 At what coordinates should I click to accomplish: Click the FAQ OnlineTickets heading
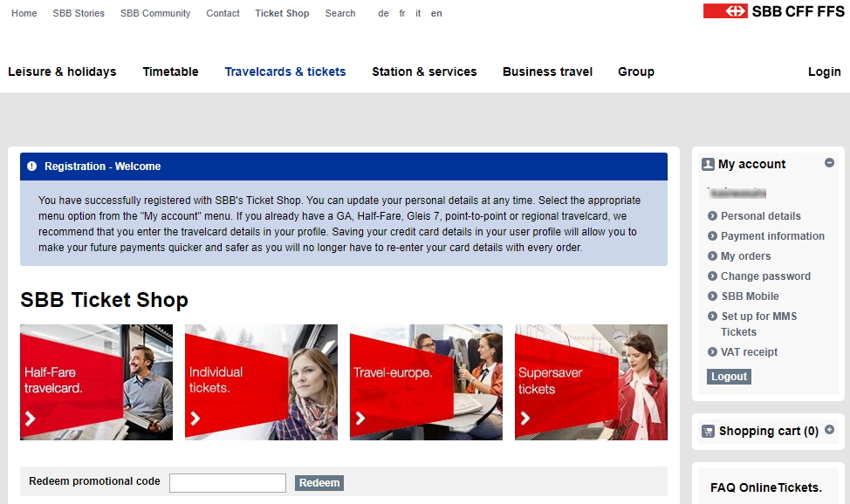coord(766,487)
